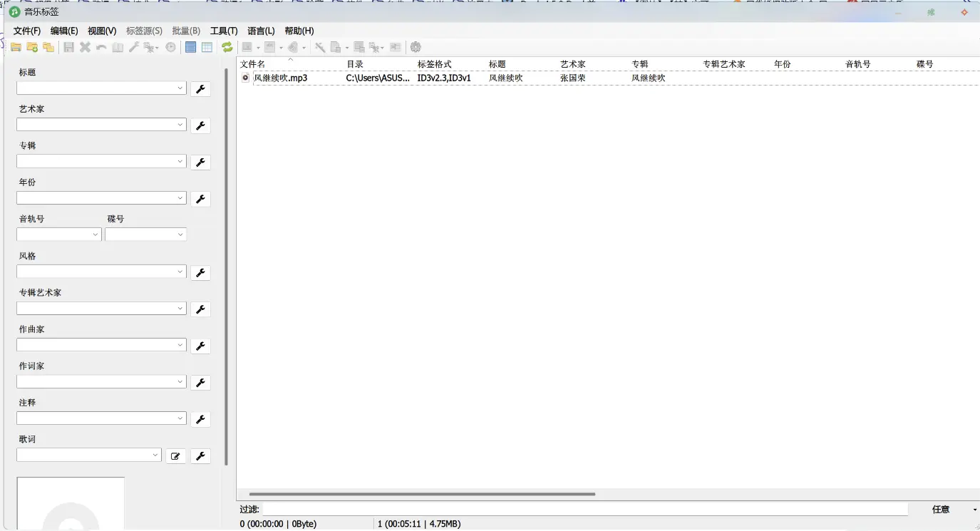Open the 编辑(E) menu

pos(64,31)
